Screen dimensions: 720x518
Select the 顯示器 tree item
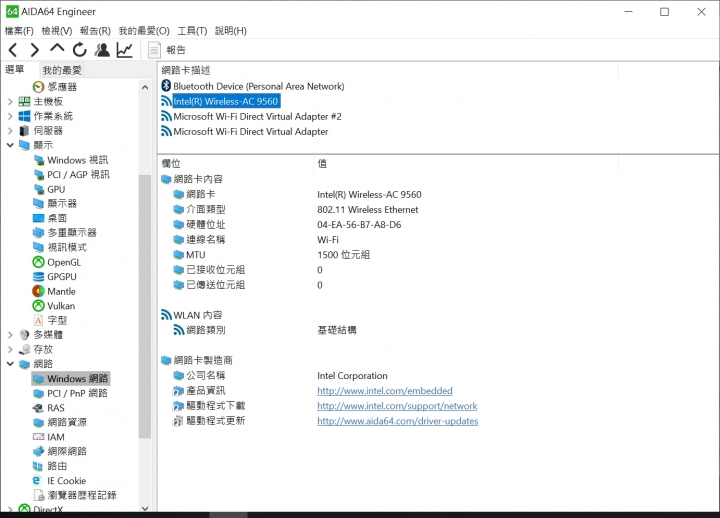pyautogui.click(x=62, y=203)
